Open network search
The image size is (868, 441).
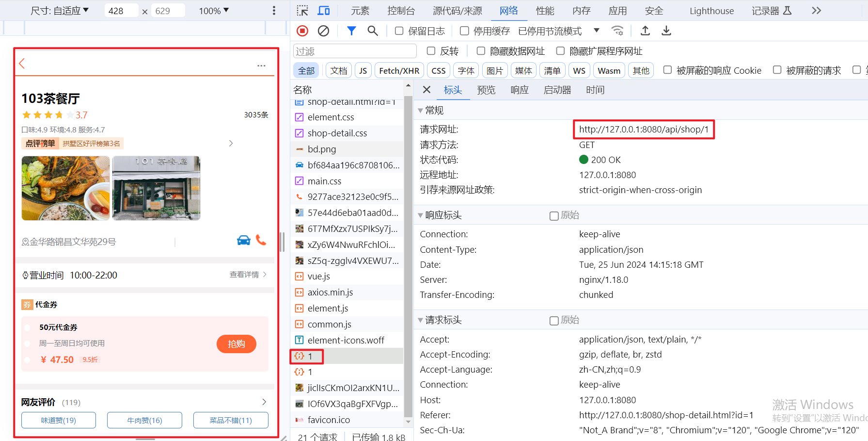coord(372,31)
